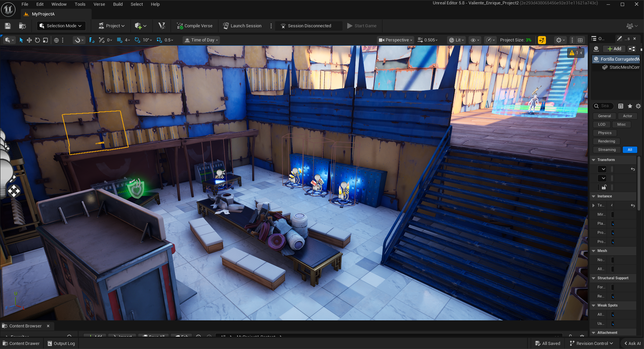The width and height of the screenshot is (644, 349).
Task: Select the Rendering filter in Details
Action: point(607,141)
